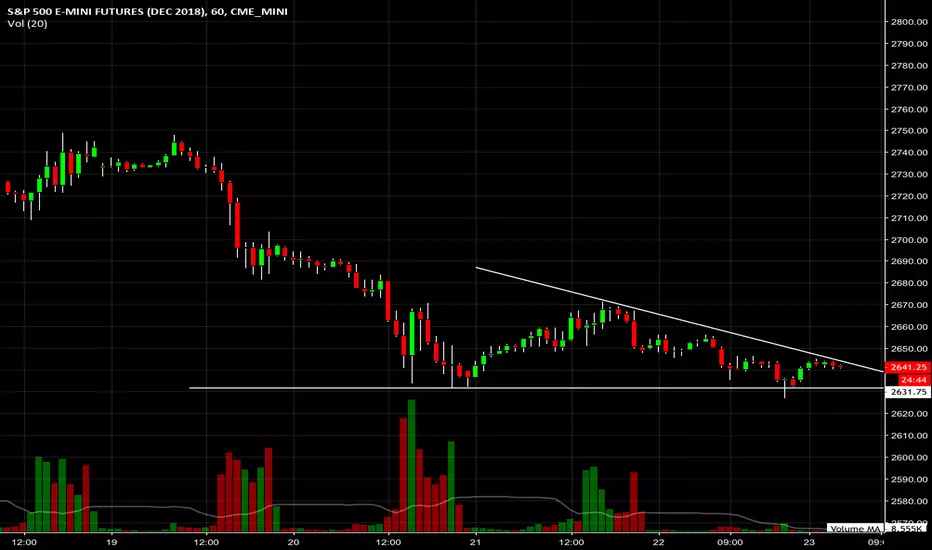Click 2680.00 on the price axis

click(909, 283)
